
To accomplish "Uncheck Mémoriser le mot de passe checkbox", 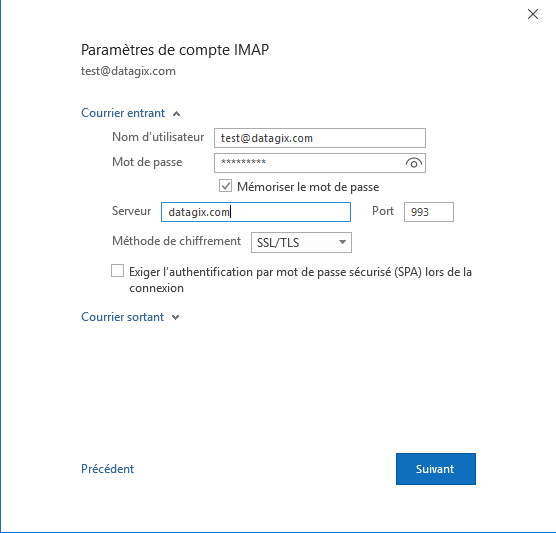I will 226,186.
